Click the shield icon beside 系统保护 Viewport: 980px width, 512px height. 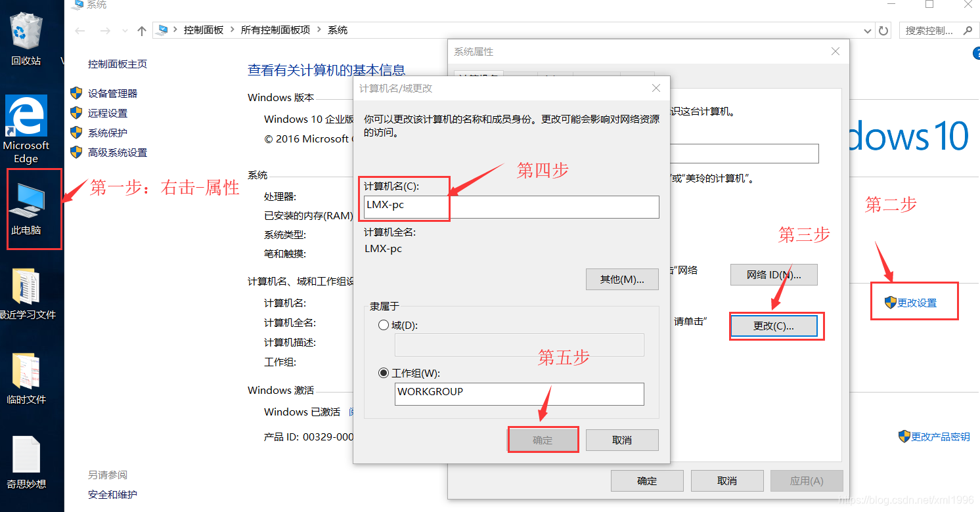(x=76, y=133)
